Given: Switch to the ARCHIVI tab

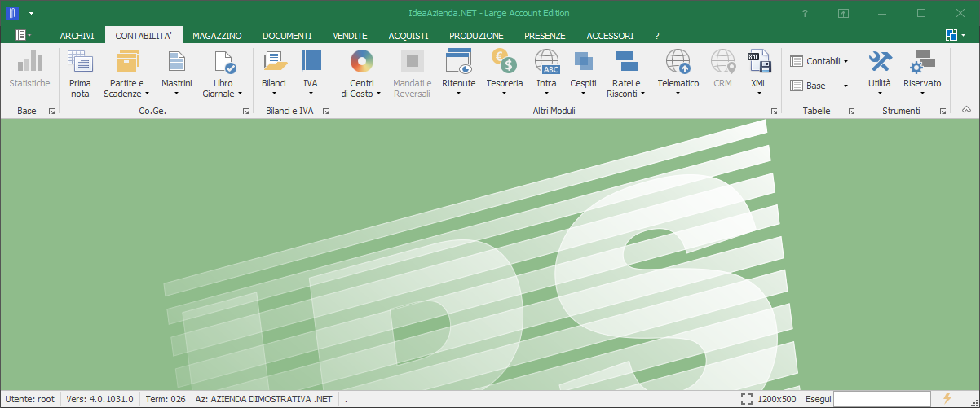Looking at the screenshot, I should 77,36.
